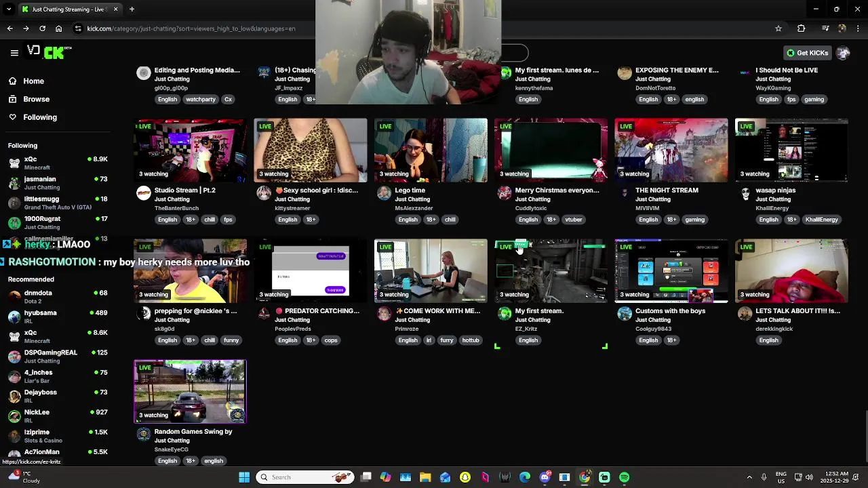Open 4_inches channel in sidebar
The height and width of the screenshot is (488, 868).
(x=58, y=376)
